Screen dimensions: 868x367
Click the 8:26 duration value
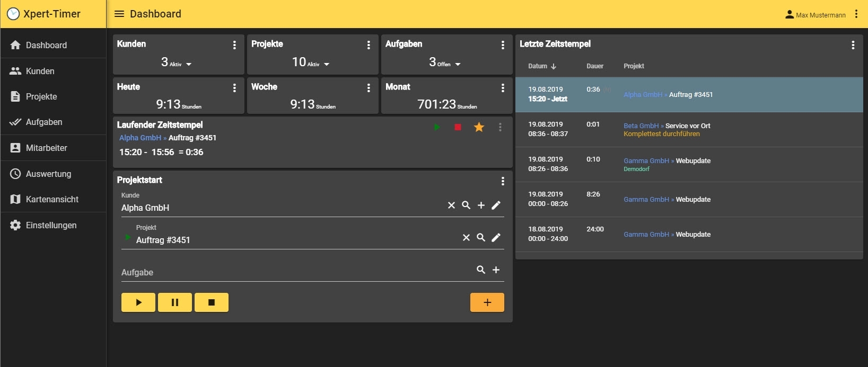click(x=593, y=194)
